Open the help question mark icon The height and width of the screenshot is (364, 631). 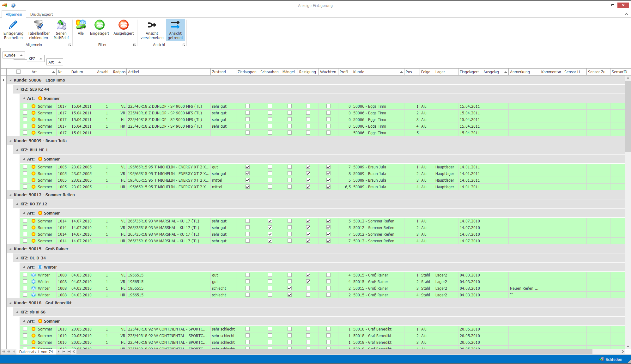click(x=13, y=5)
